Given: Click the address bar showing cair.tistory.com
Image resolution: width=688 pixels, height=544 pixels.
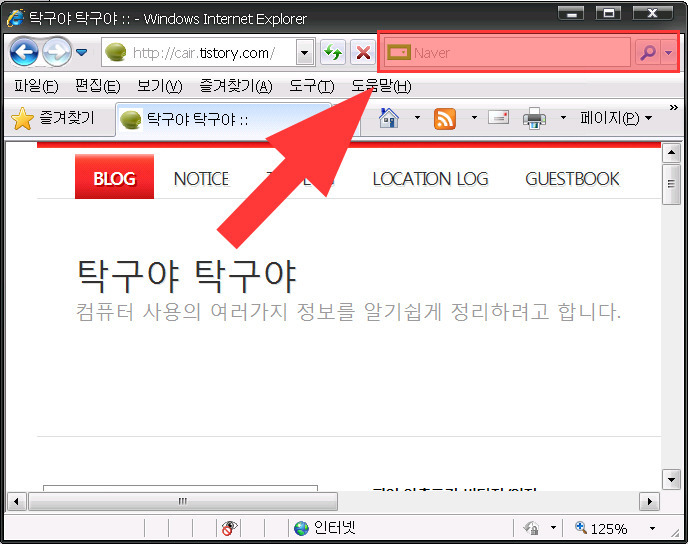Looking at the screenshot, I should coord(198,53).
